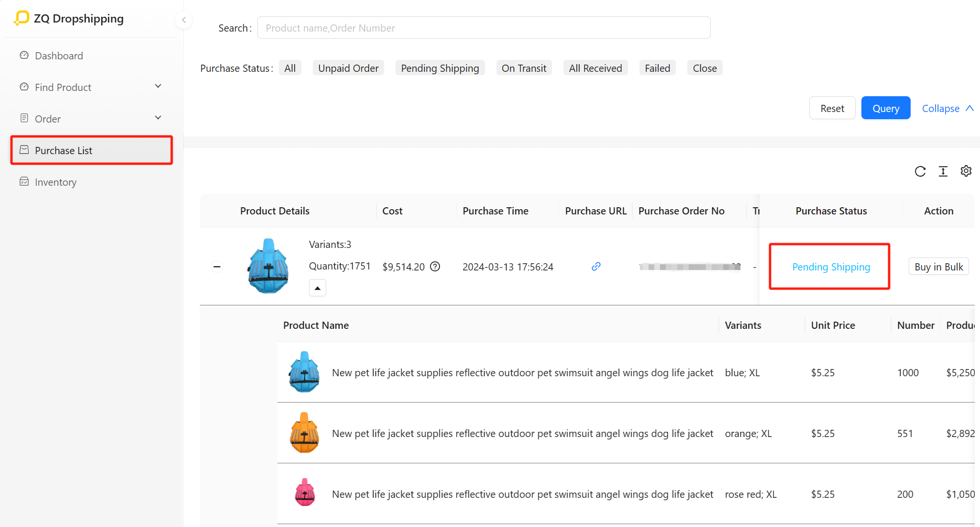Open the Dashboard page
This screenshot has height=527, width=980.
click(59, 56)
